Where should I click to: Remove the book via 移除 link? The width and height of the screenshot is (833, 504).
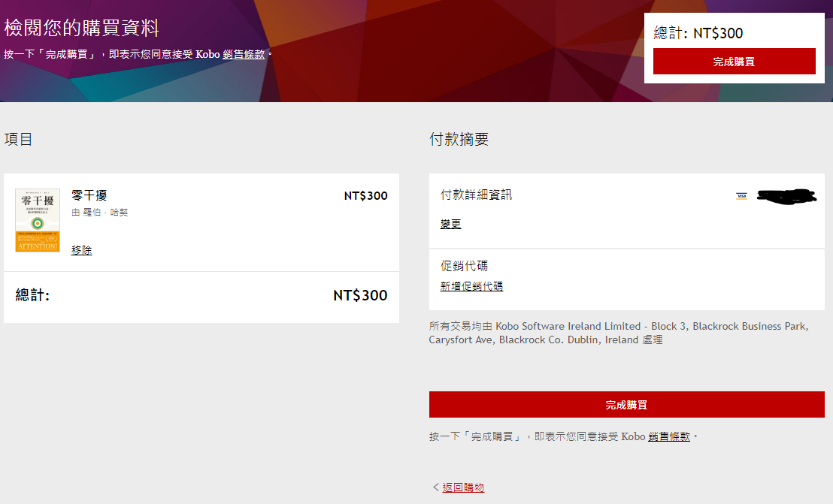point(81,250)
